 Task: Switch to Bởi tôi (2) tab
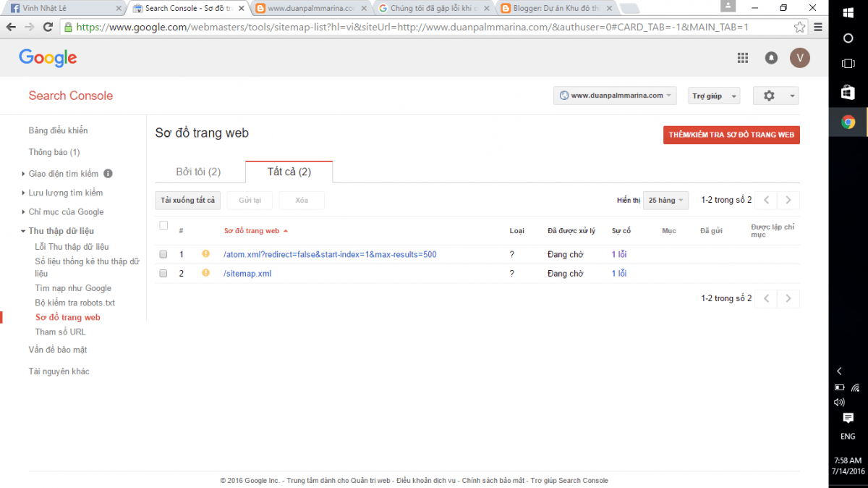coord(198,172)
